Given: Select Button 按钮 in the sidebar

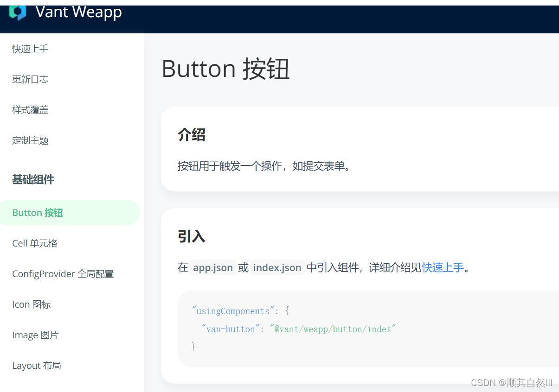Looking at the screenshot, I should [37, 212].
